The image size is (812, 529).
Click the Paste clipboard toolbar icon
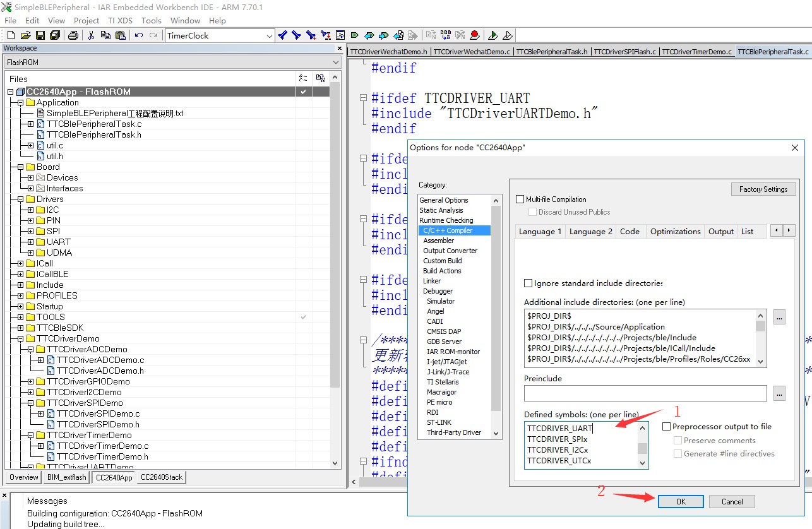tap(120, 35)
